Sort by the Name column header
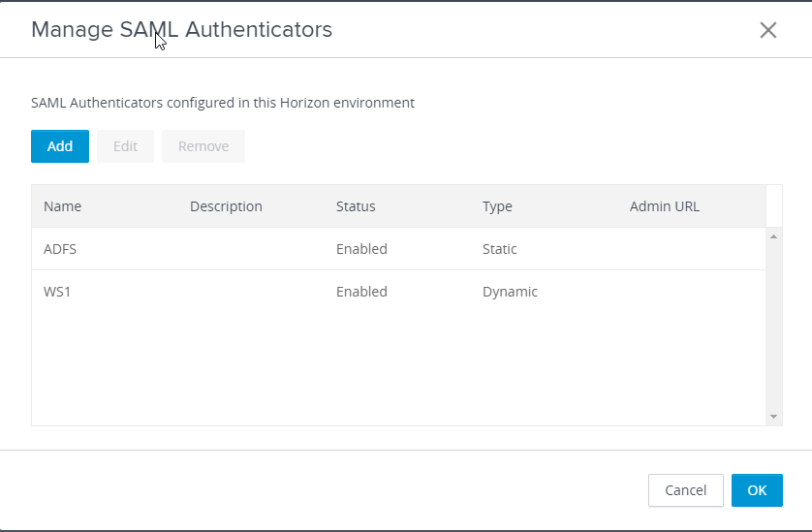The width and height of the screenshot is (812, 532). pyautogui.click(x=63, y=206)
